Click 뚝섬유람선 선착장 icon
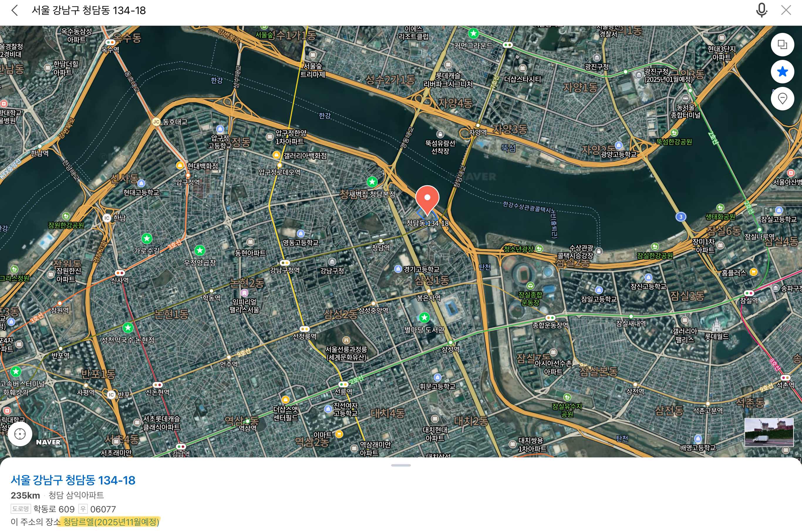 coord(440,134)
